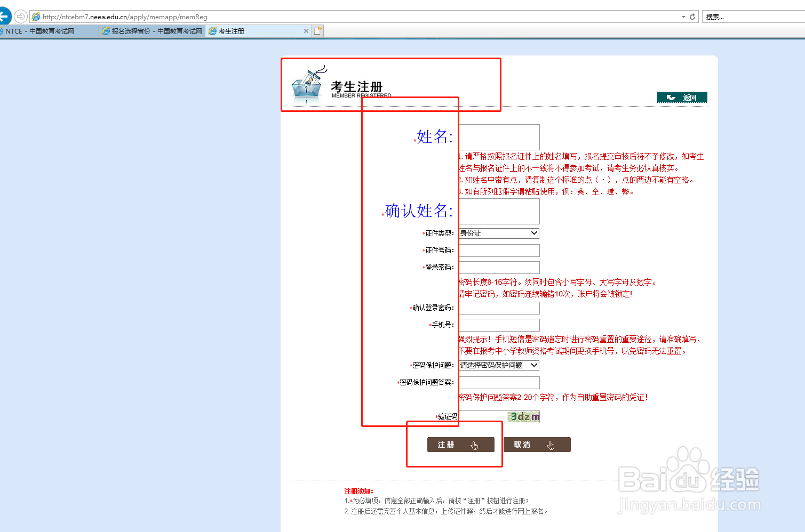Click the 请牢记密码 account lock warning text

click(545, 294)
